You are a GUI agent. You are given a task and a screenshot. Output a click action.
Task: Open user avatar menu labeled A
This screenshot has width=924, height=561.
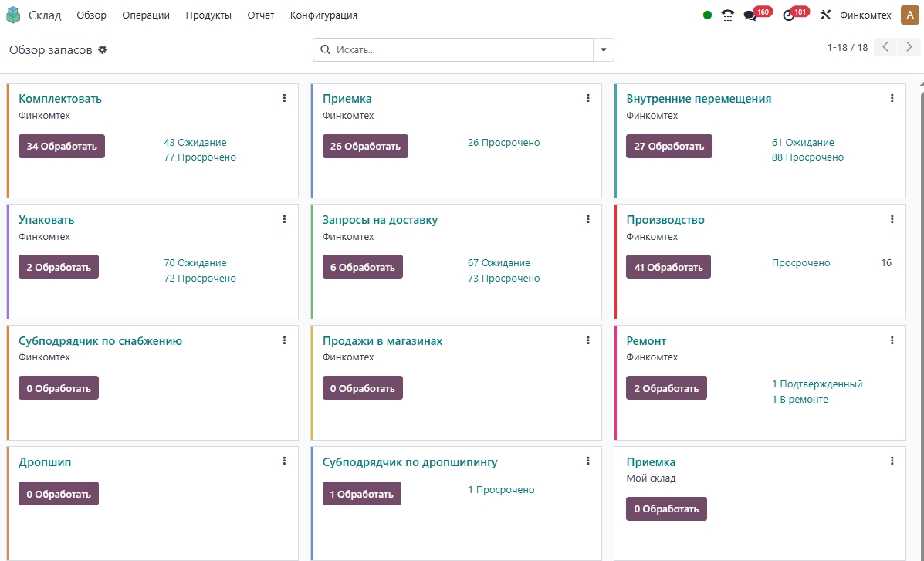coord(909,15)
